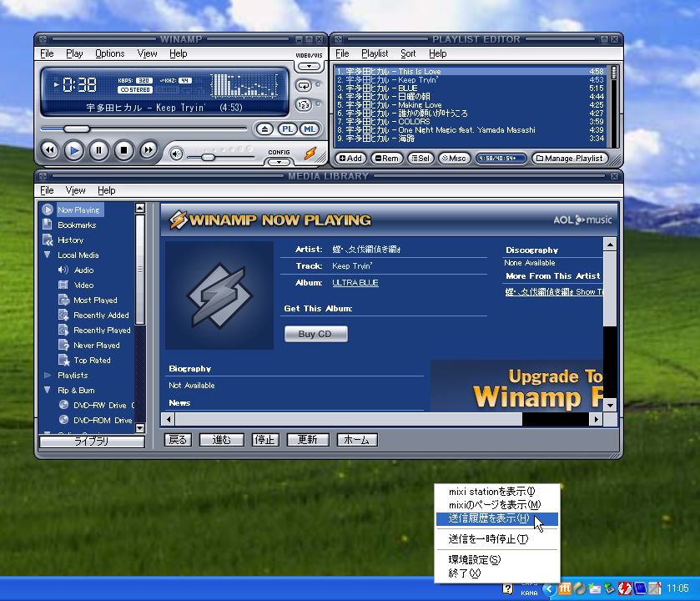Screen dimensions: 700x601
Task: Expand the VIDEO/VIS drawer arrow
Action: [x=309, y=67]
